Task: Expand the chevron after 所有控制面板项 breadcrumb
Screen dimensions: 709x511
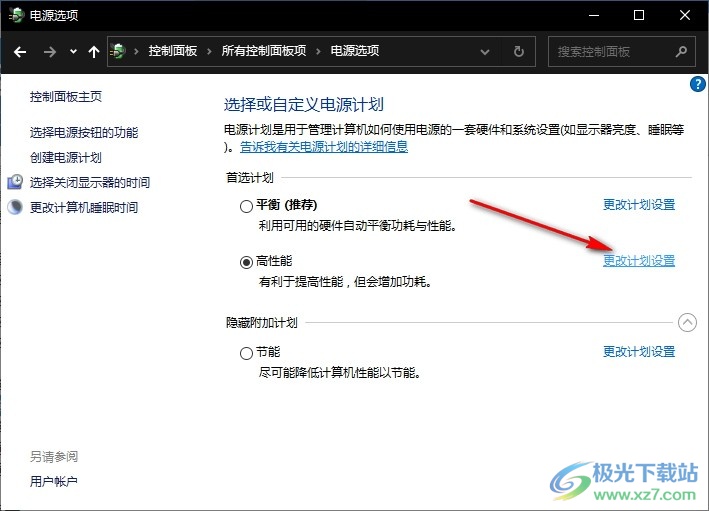Action: [x=318, y=52]
